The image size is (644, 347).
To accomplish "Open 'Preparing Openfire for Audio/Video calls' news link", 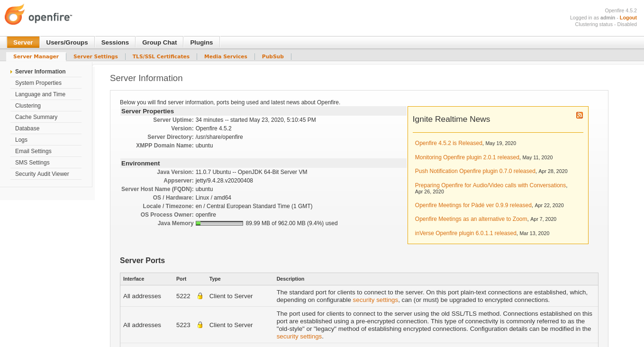I will tap(490, 185).
